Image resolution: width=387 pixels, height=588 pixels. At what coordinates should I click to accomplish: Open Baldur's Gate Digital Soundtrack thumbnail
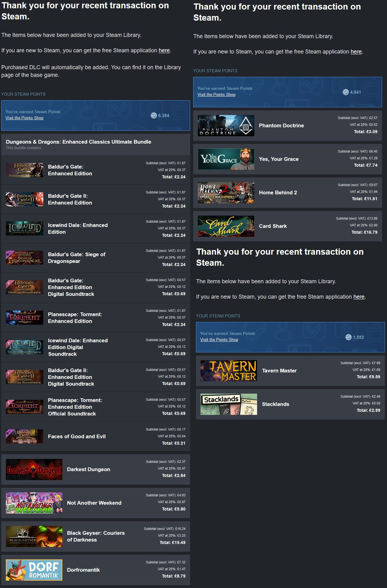[25, 287]
